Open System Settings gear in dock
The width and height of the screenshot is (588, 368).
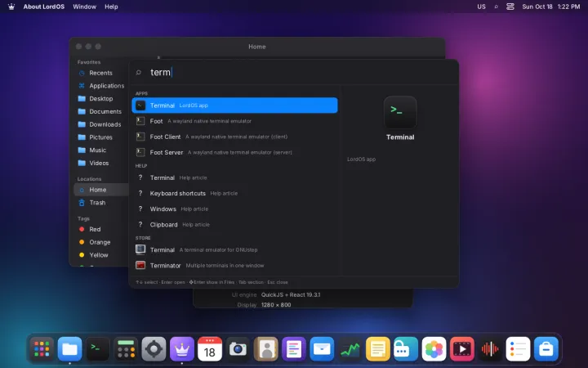point(154,349)
